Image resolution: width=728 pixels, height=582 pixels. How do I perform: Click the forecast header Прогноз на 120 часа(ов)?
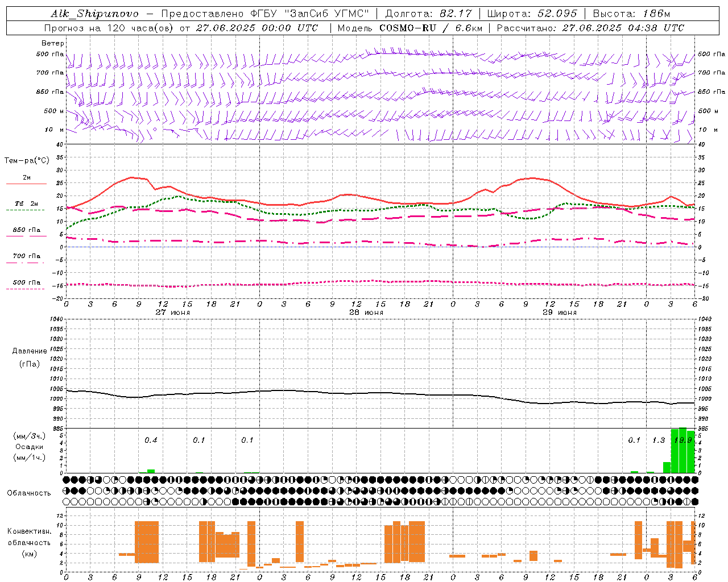point(109,28)
